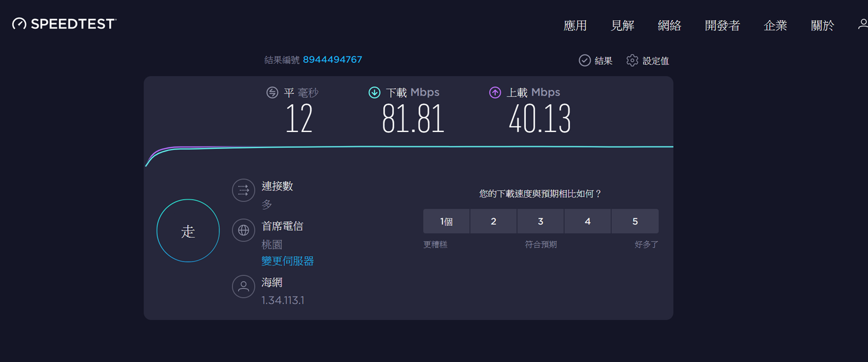Open result ID 8944494767 link
Screen dimensions: 868x362
[x=332, y=60]
